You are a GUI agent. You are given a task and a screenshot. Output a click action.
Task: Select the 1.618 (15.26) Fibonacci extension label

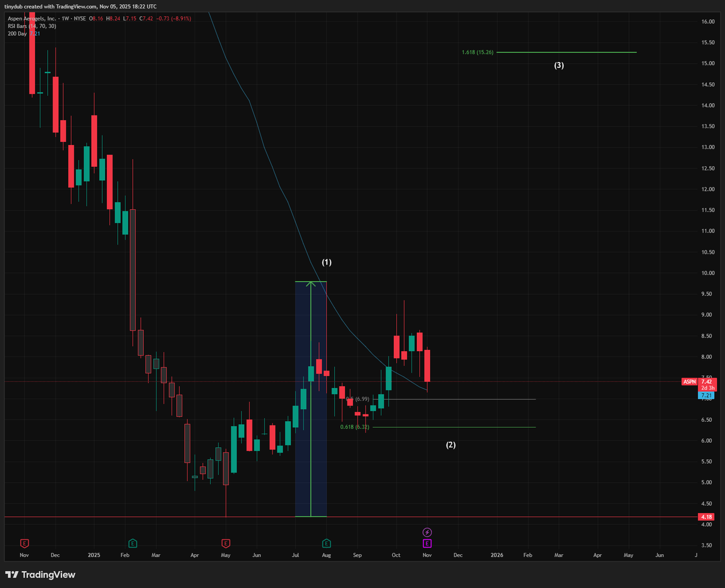(477, 53)
